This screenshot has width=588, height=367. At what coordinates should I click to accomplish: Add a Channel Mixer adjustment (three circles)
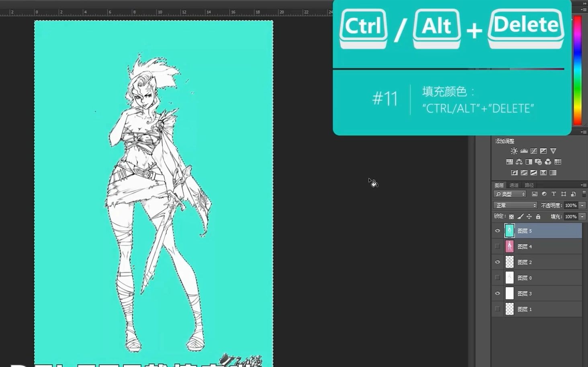(x=548, y=162)
